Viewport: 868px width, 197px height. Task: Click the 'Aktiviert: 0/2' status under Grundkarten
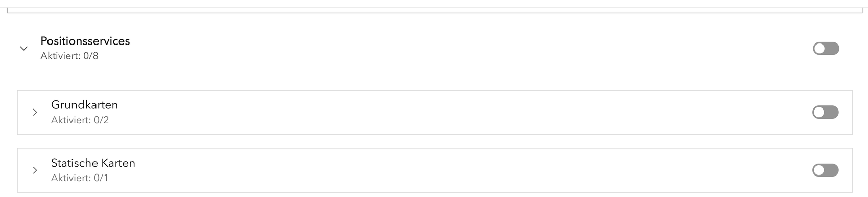80,120
